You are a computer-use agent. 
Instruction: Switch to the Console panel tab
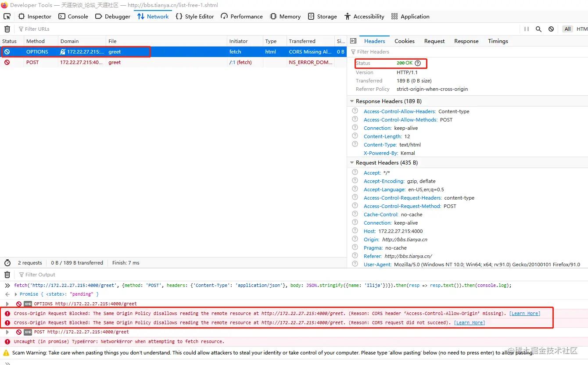(x=73, y=16)
